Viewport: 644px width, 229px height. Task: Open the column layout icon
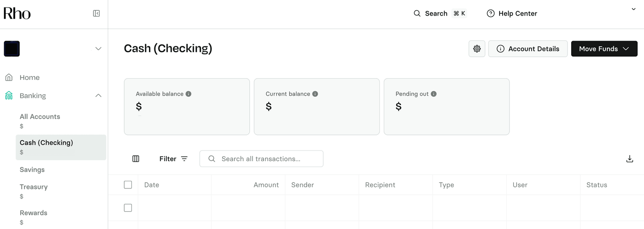coord(136,159)
